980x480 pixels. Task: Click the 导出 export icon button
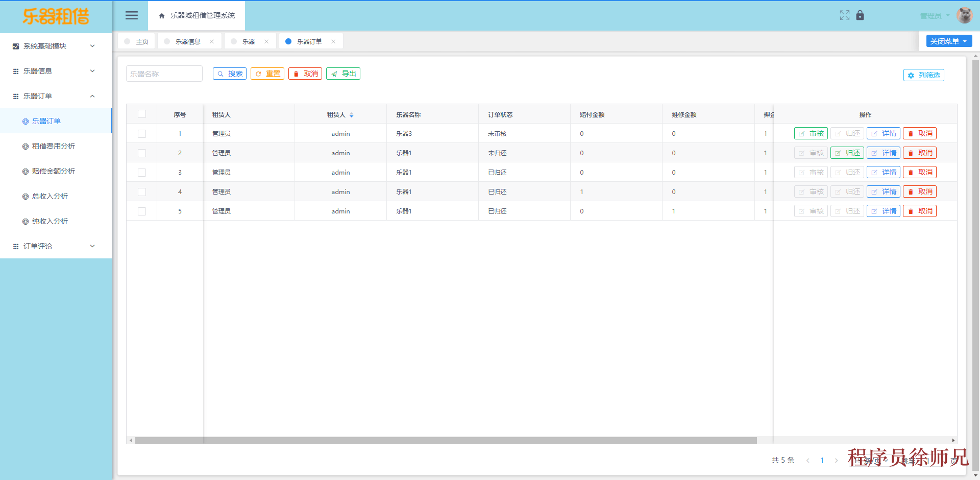click(343, 73)
